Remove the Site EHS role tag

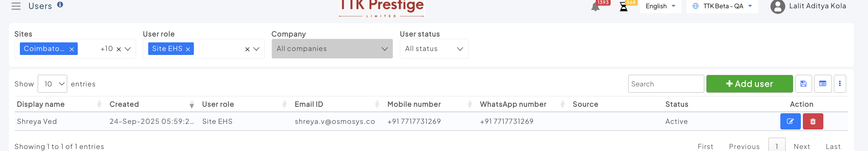[x=188, y=49]
